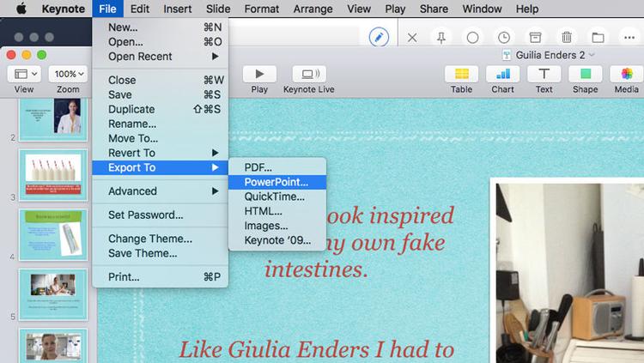The width and height of the screenshot is (644, 363).
Task: Insert a Shape from toolbar
Action: coord(586,74)
